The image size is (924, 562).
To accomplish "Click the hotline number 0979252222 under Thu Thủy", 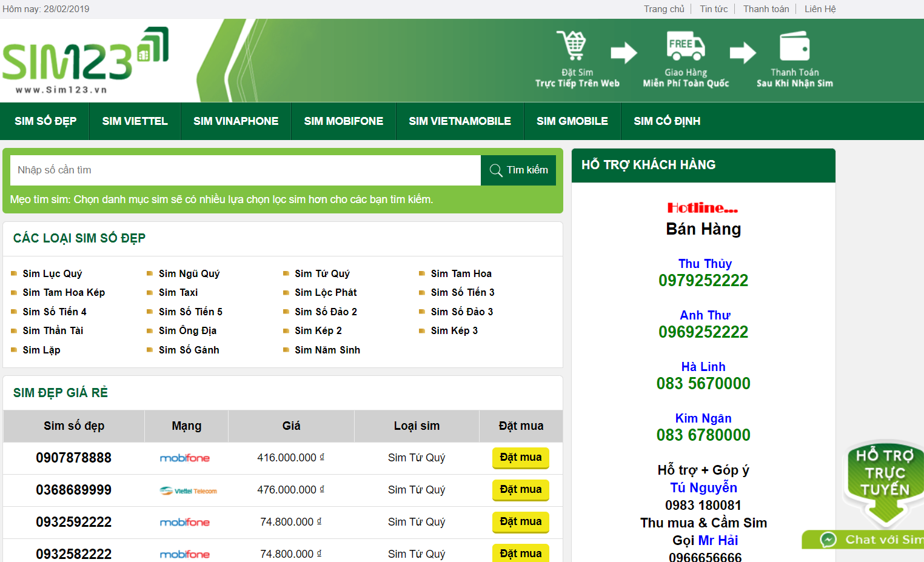I will 703,280.
